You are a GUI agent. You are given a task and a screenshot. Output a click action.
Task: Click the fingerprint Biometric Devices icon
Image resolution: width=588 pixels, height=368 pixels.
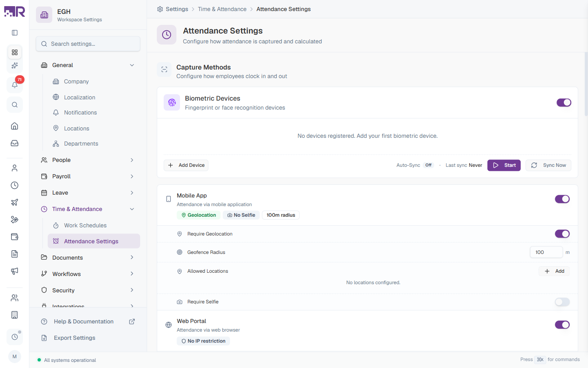[x=172, y=103]
